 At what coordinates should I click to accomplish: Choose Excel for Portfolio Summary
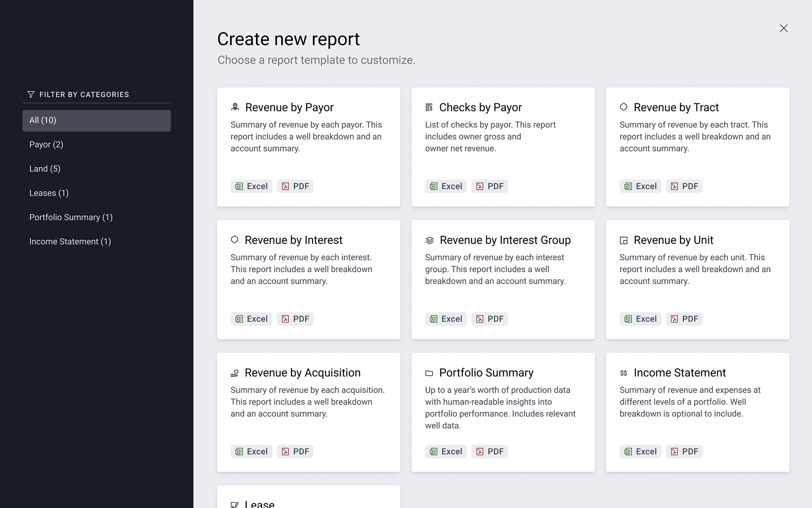446,451
